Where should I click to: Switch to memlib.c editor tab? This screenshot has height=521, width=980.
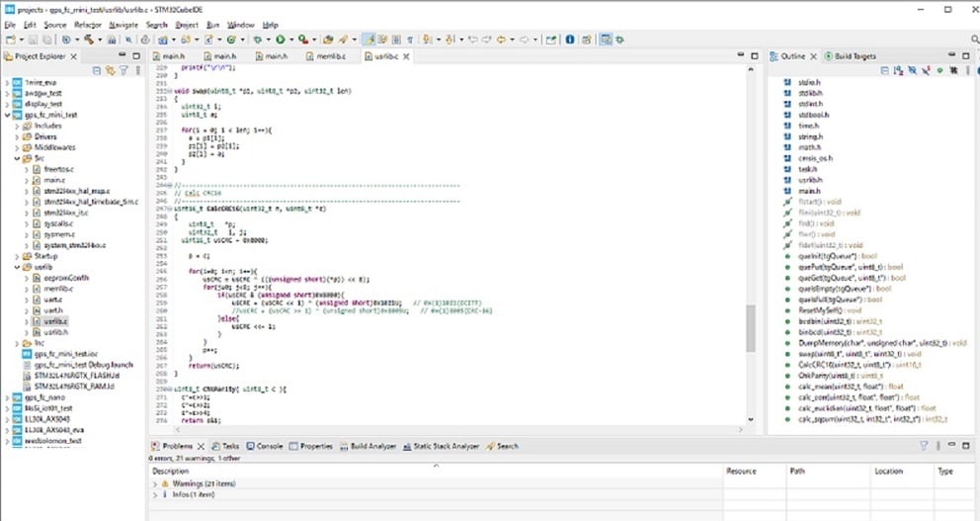[x=325, y=56]
